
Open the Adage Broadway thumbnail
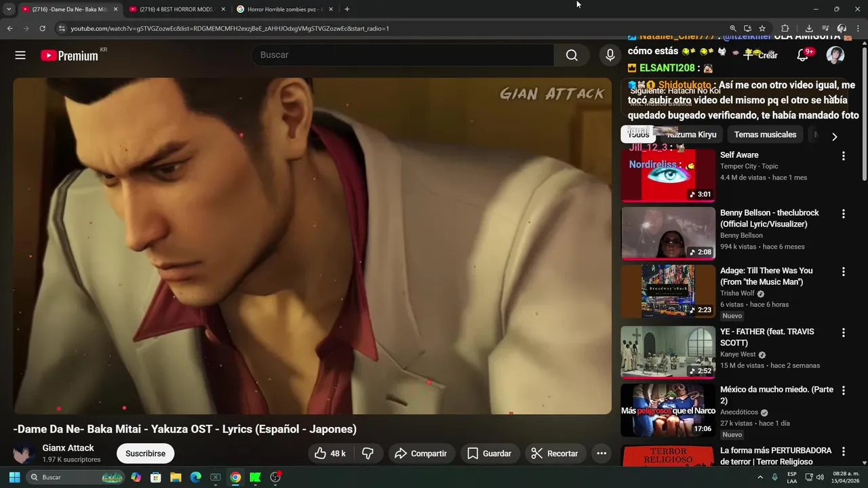pyautogui.click(x=668, y=291)
